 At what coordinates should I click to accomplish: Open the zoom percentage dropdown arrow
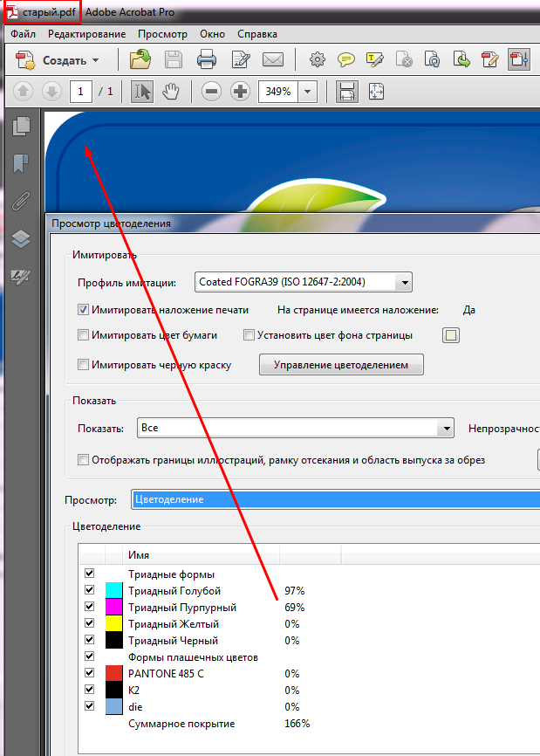tap(307, 91)
